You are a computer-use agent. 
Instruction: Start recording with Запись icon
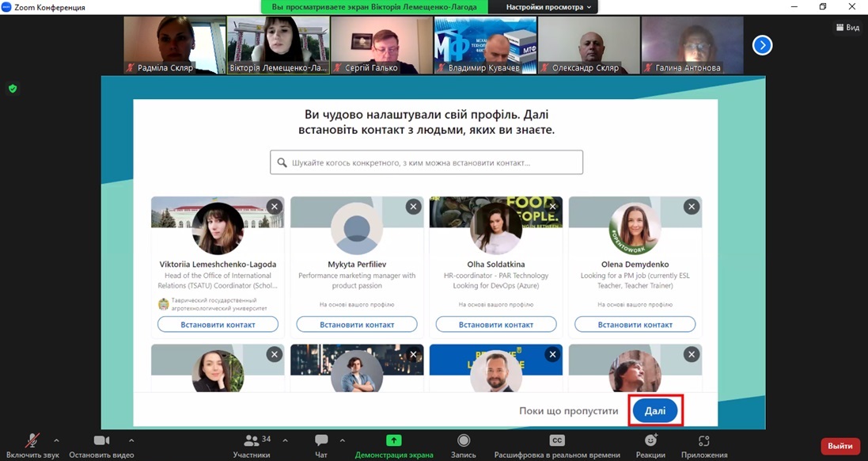pyautogui.click(x=464, y=440)
